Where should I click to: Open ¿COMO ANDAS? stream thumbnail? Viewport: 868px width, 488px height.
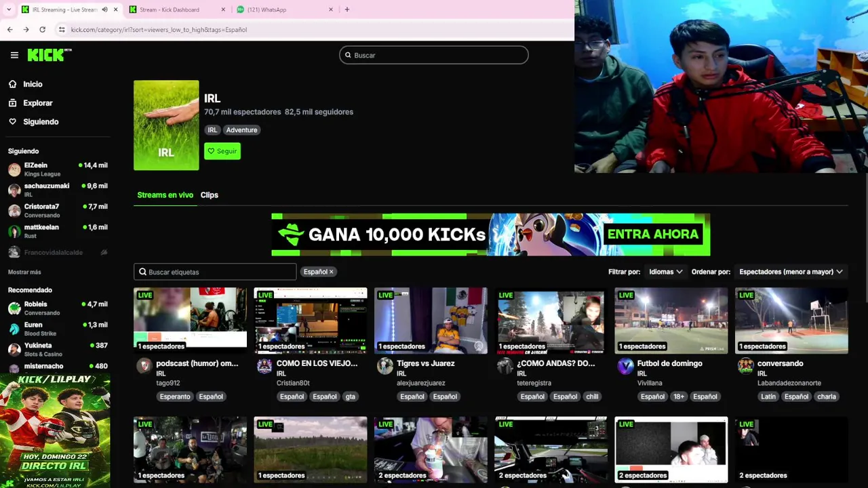[551, 320]
